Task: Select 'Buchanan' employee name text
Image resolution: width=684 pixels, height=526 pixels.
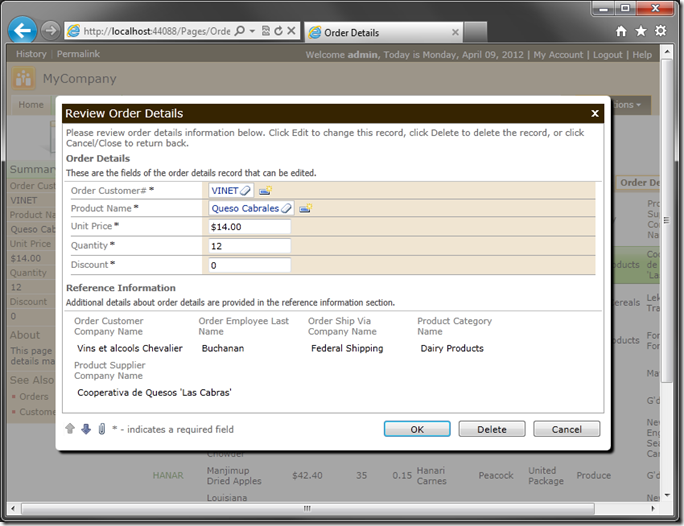Action: point(223,348)
